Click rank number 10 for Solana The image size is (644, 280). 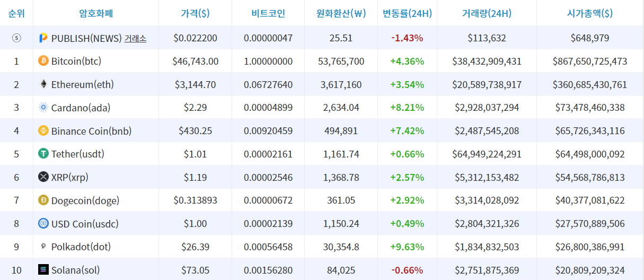[x=16, y=270]
